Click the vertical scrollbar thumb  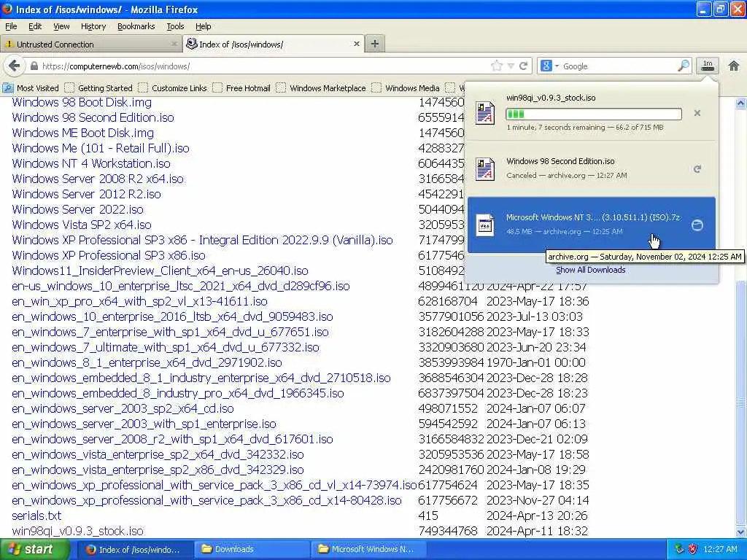coord(741,402)
